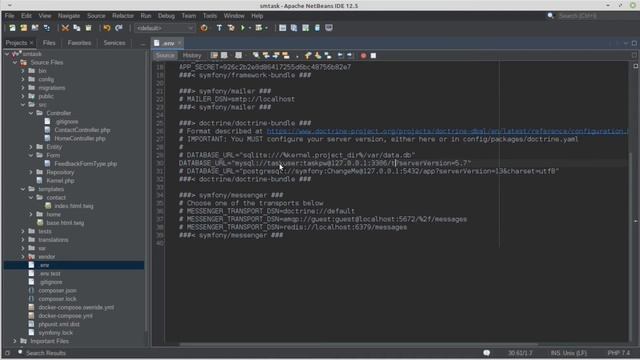This screenshot has width=640, height=360.
Task: Click the New Project toolbar icon
Action: [x=24, y=28]
